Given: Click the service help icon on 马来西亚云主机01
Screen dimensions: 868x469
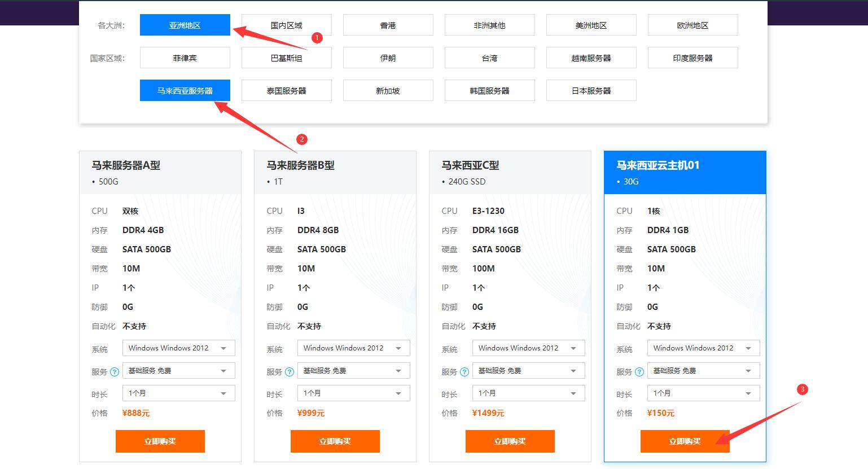Looking at the screenshot, I should point(639,372).
